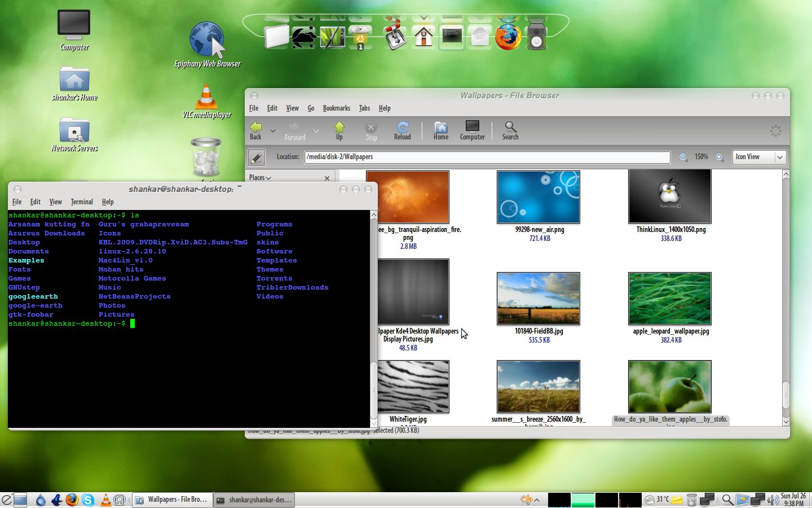Screen dimensions: 812x508
Task: Go Back in File Browser toolbar
Action: (x=255, y=130)
